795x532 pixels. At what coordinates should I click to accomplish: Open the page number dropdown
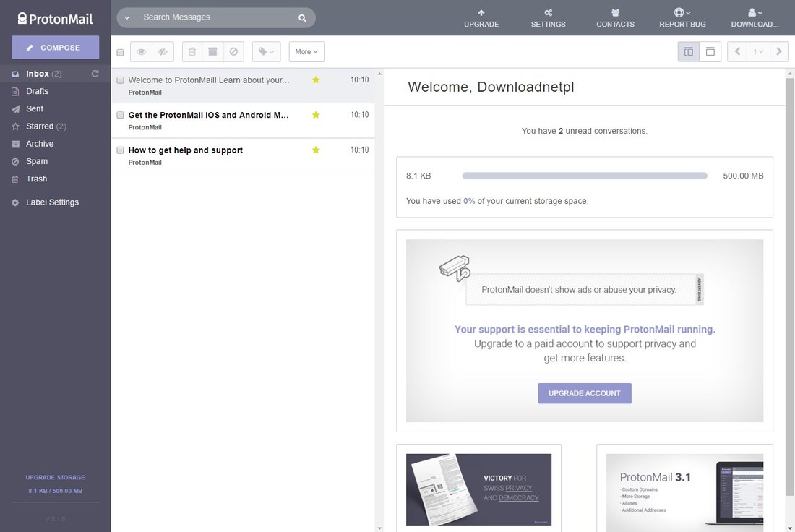coord(758,52)
